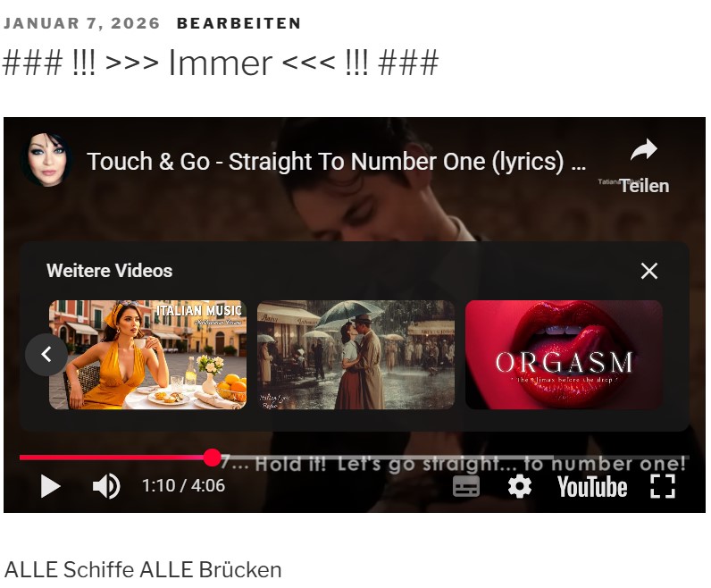The width and height of the screenshot is (711, 588).
Task: Open video on YouTube via logo
Action: click(591, 487)
